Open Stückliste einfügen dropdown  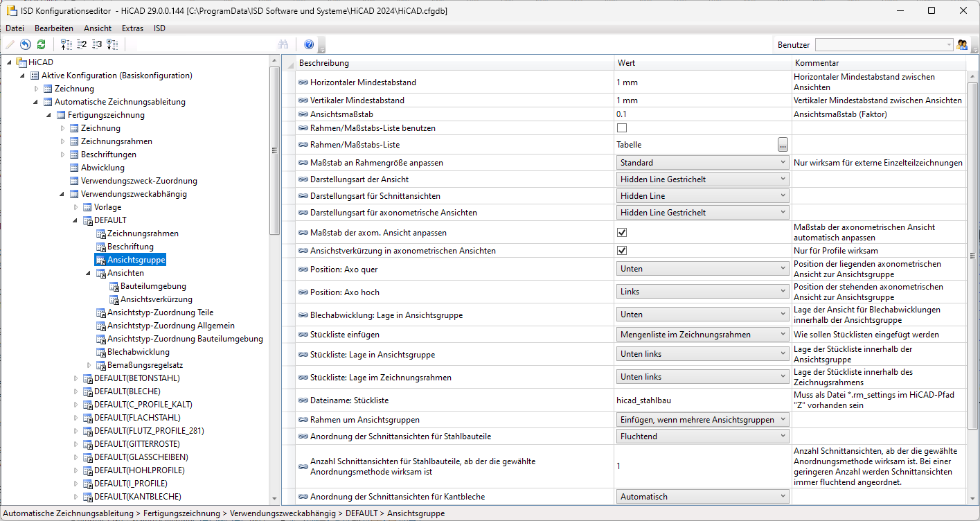click(702, 335)
